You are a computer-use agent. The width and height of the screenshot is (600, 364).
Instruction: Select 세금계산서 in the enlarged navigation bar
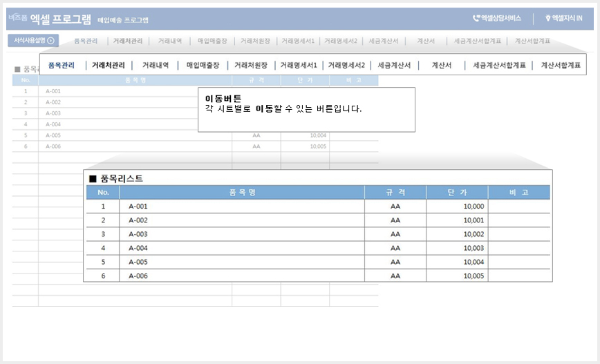coord(394,66)
